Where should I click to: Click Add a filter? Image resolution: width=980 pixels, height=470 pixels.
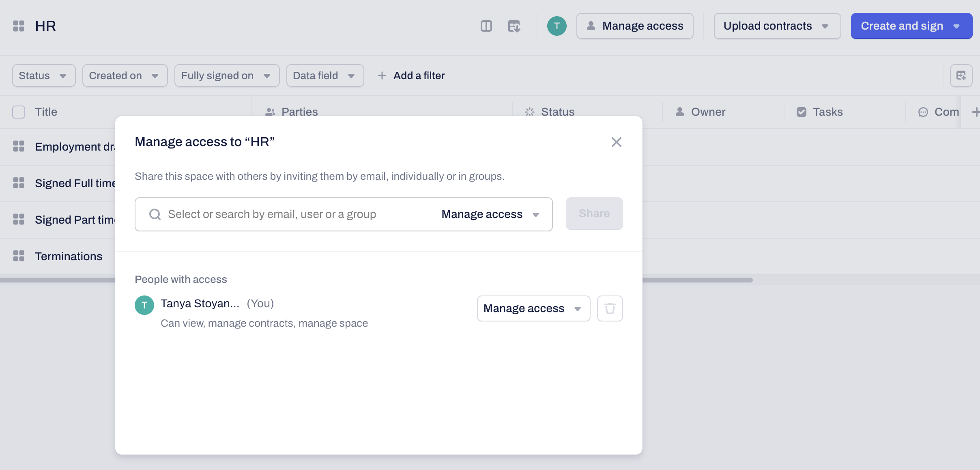point(411,75)
